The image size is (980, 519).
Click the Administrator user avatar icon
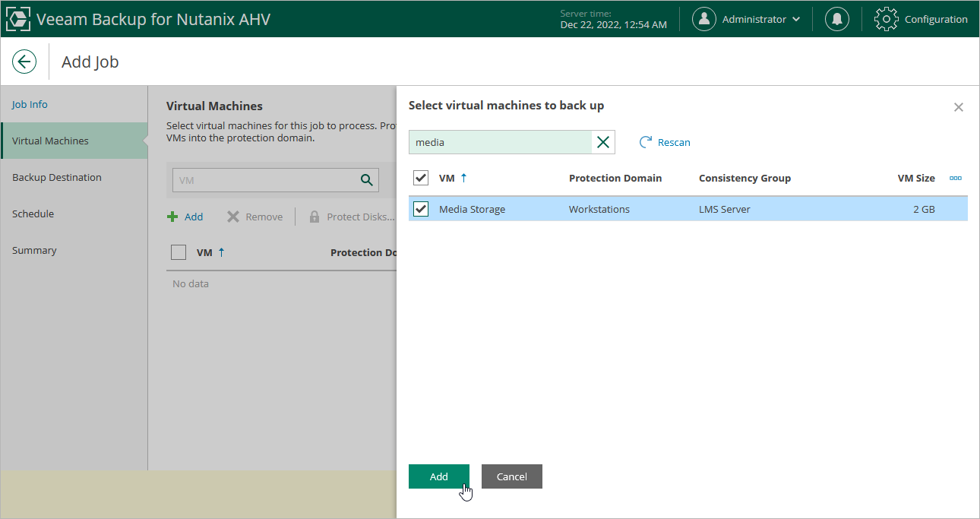[x=704, y=19]
